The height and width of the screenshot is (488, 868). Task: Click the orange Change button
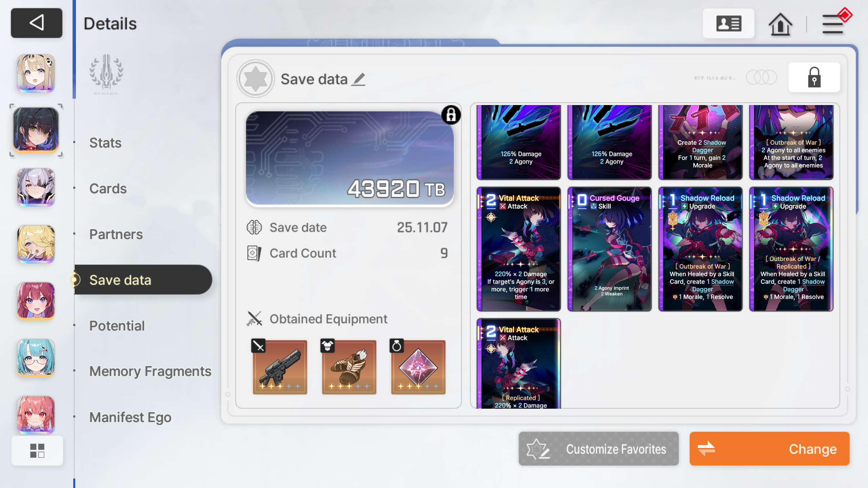coord(769,449)
